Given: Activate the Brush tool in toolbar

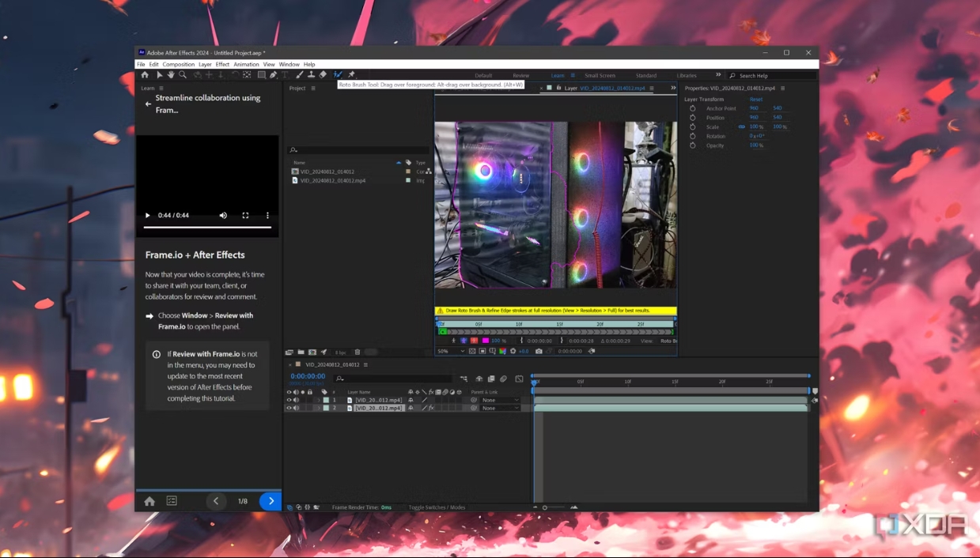Looking at the screenshot, I should (299, 74).
